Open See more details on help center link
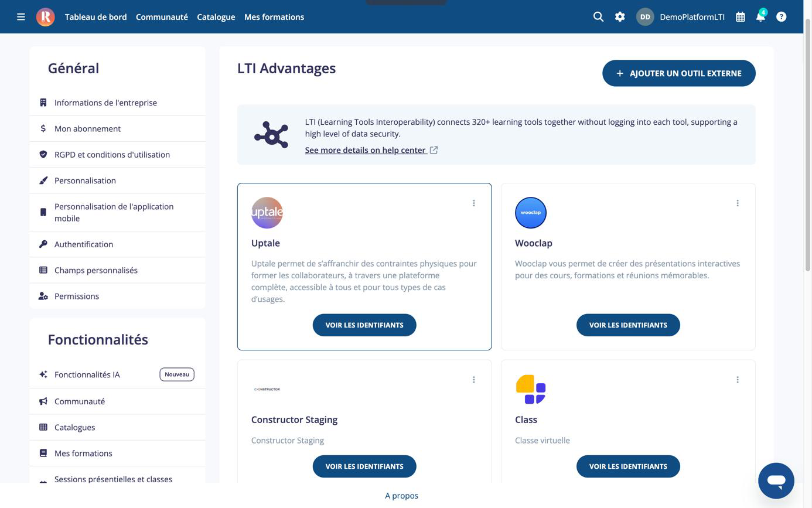Image resolution: width=812 pixels, height=508 pixels. [x=371, y=150]
